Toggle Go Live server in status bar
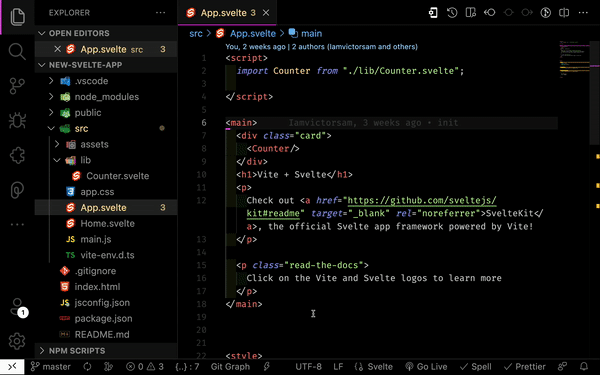Screen dimensions: 600x375 [x=426, y=367]
